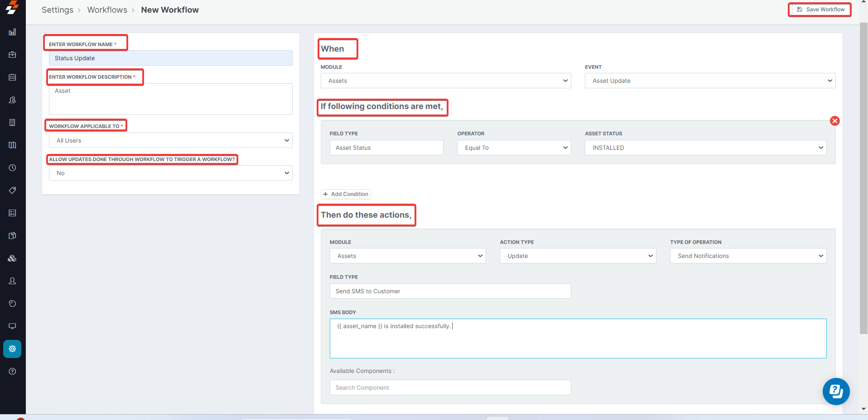868x420 pixels.
Task: Navigate to Settings in the breadcrumb
Action: [x=57, y=10]
